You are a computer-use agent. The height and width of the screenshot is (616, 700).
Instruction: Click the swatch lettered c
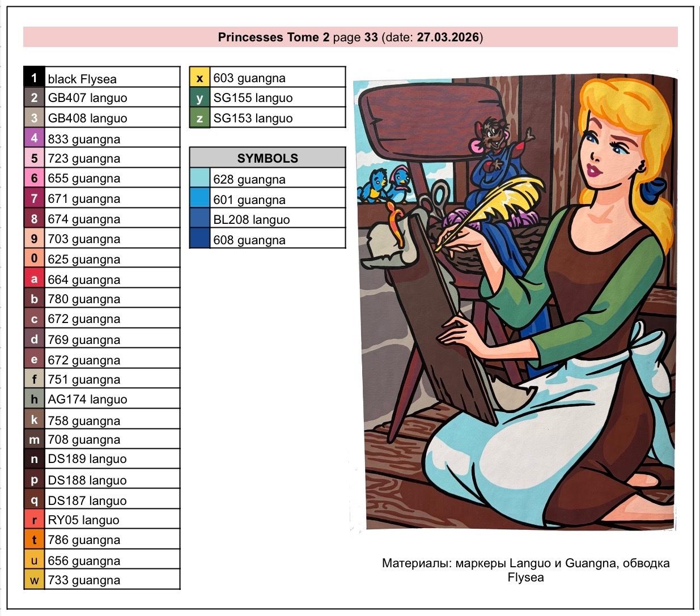(x=34, y=319)
